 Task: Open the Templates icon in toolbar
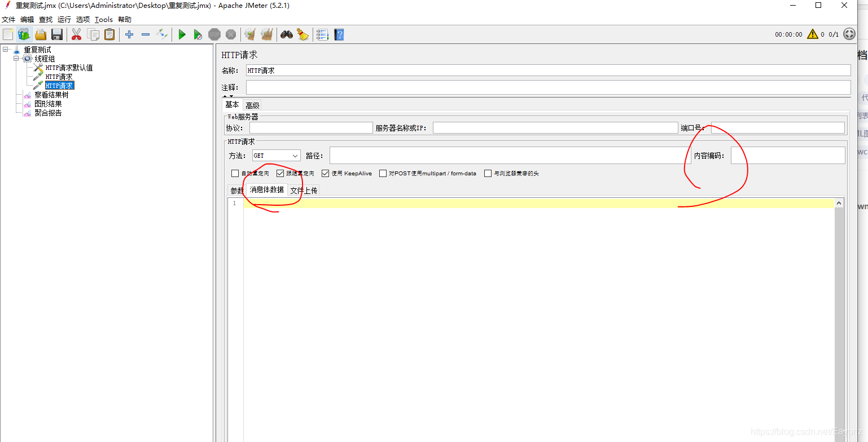click(24, 34)
